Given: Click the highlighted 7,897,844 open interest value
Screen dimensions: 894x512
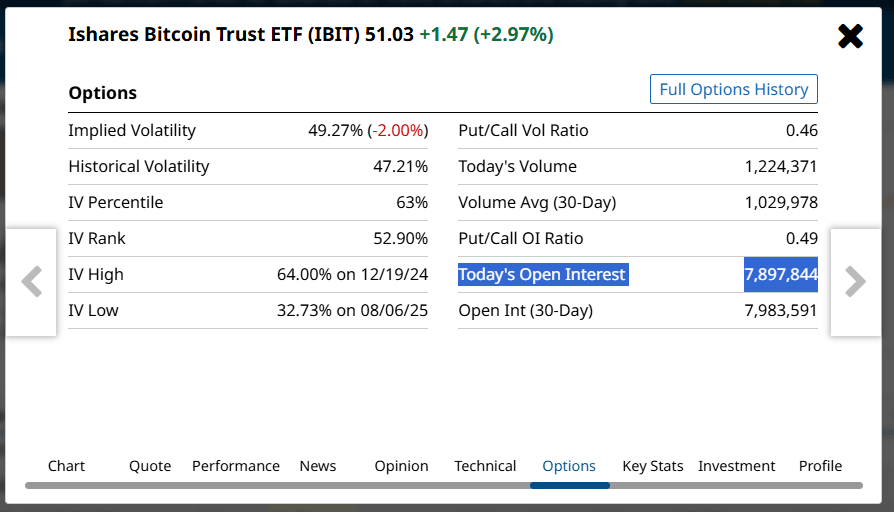Looking at the screenshot, I should click(x=781, y=274).
